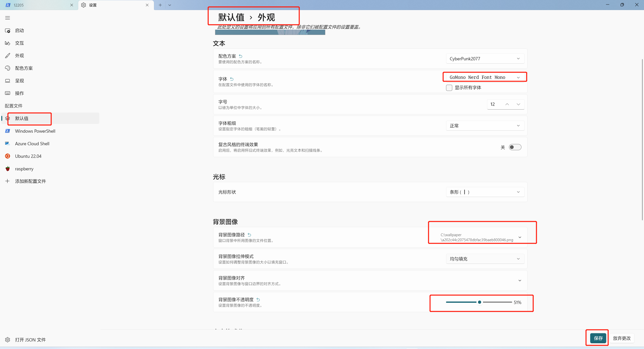644x349 pixels.
Task: Open the CyberPunk2077 color scheme dropdown
Action: pos(485,59)
